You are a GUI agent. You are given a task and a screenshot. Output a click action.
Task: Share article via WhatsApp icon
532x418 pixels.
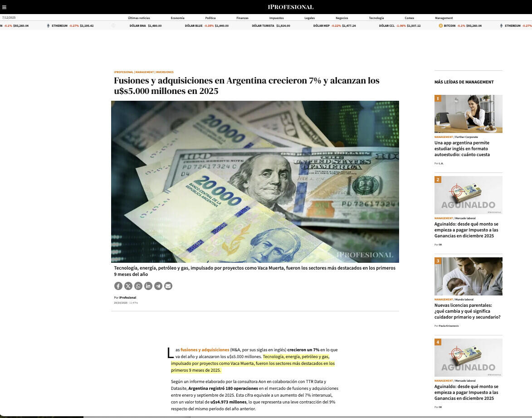[138, 286]
